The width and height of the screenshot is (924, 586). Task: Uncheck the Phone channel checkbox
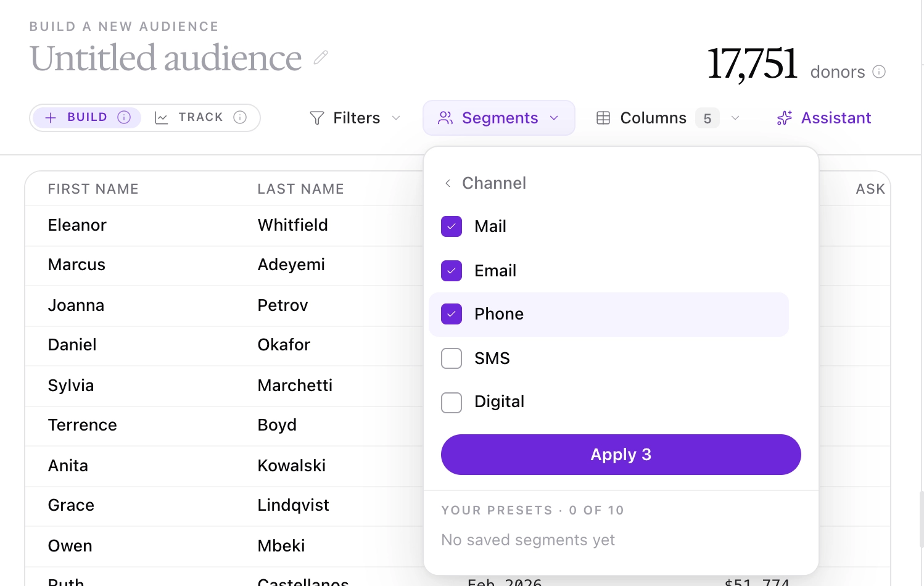click(x=452, y=314)
